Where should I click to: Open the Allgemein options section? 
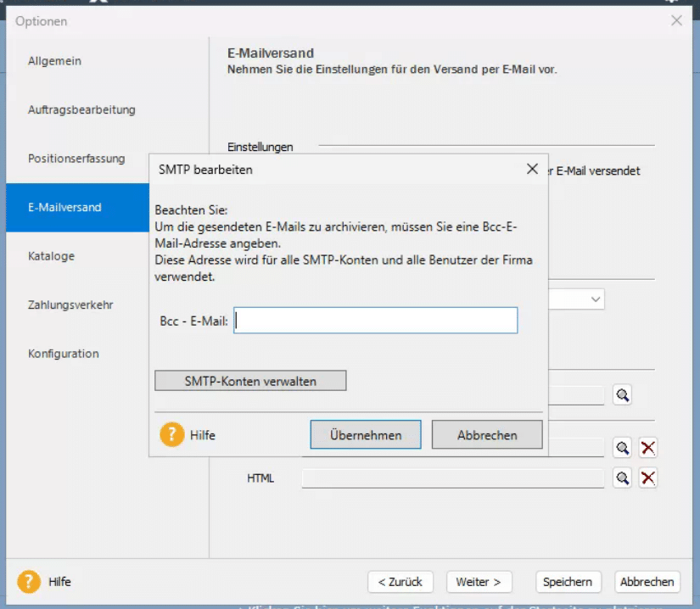(55, 61)
